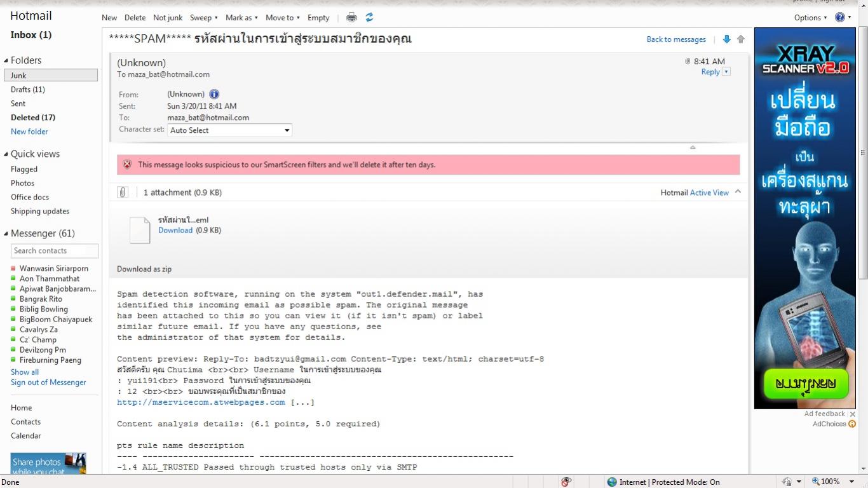868x488 pixels.
Task: Click Protected Mode globe icon in status bar
Action: click(612, 482)
